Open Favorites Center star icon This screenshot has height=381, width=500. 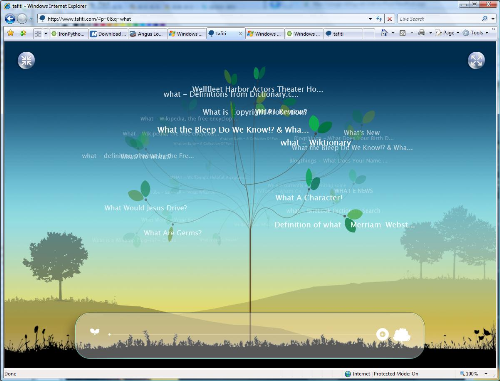pyautogui.click(x=11, y=33)
